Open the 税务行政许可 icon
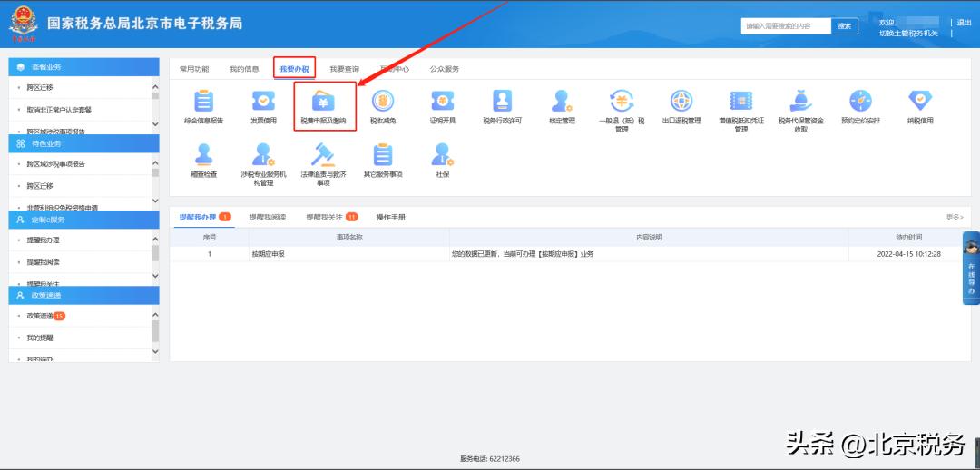Viewport: 980px width, 470px height. click(x=502, y=101)
